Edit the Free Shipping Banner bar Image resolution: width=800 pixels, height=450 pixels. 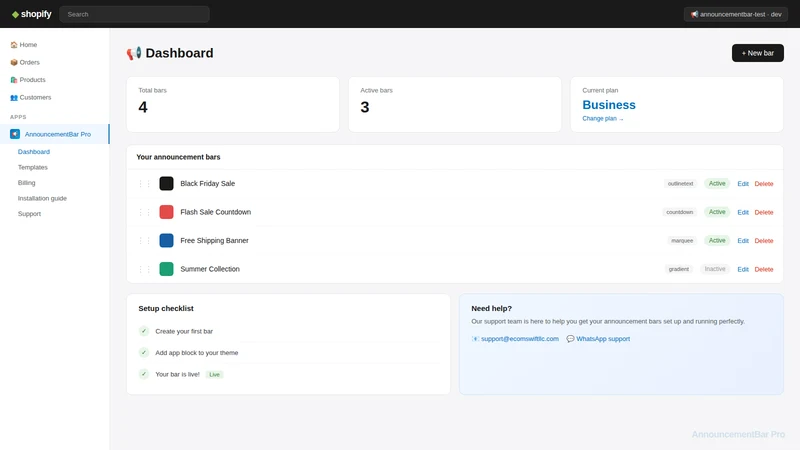click(743, 241)
